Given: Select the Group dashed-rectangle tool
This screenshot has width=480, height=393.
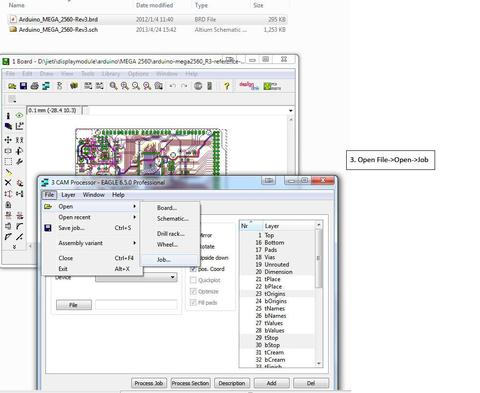Looking at the screenshot, I should pyautogui.click(x=8, y=162).
